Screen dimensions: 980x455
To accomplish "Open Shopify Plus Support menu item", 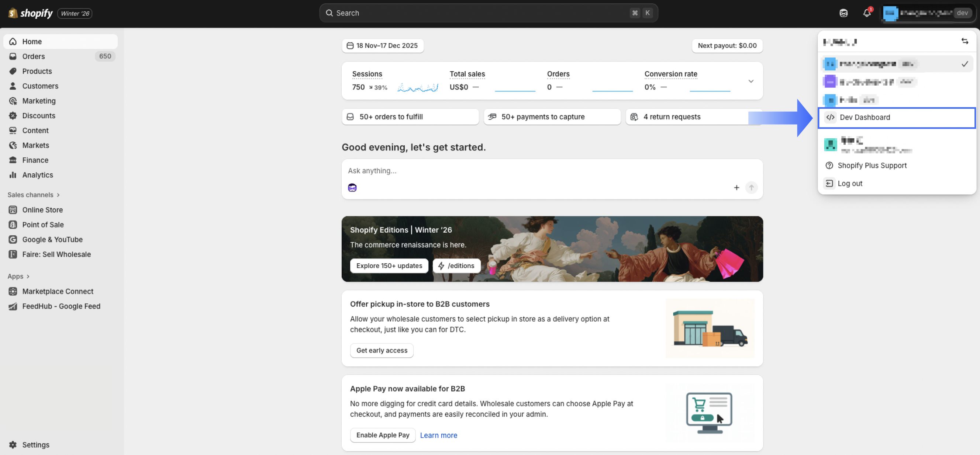I will [x=872, y=165].
